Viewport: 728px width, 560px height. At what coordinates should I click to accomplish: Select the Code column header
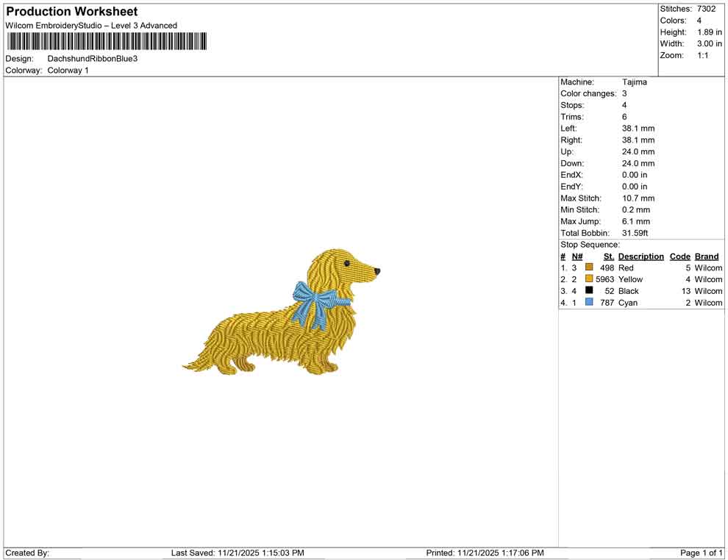point(679,256)
